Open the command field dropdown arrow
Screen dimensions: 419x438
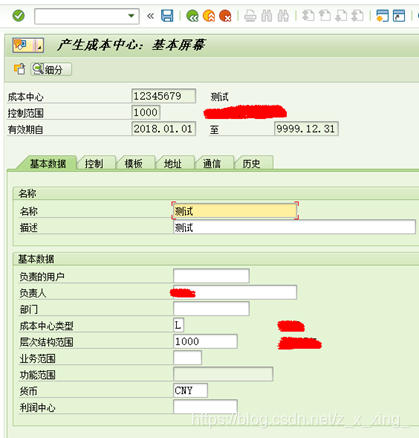[131, 16]
